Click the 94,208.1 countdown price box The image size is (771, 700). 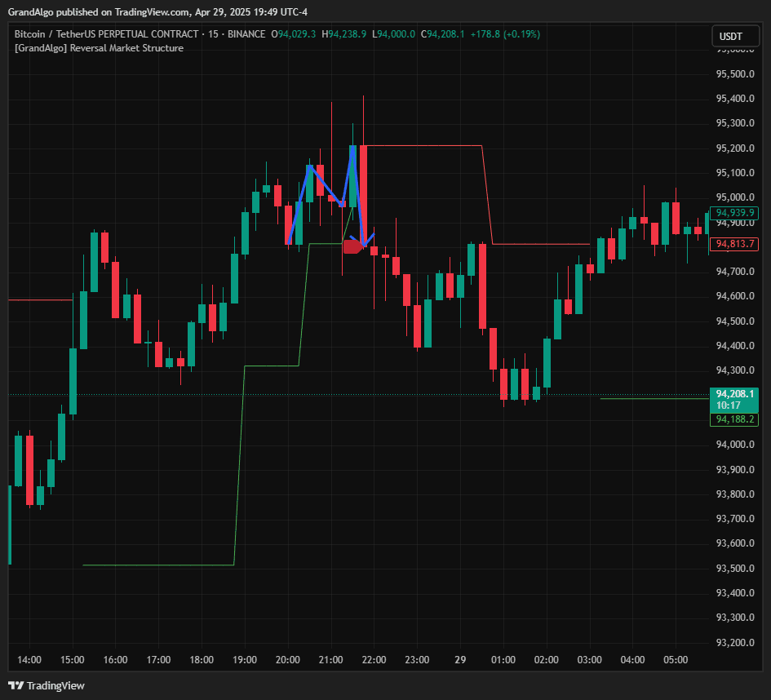tap(733, 399)
